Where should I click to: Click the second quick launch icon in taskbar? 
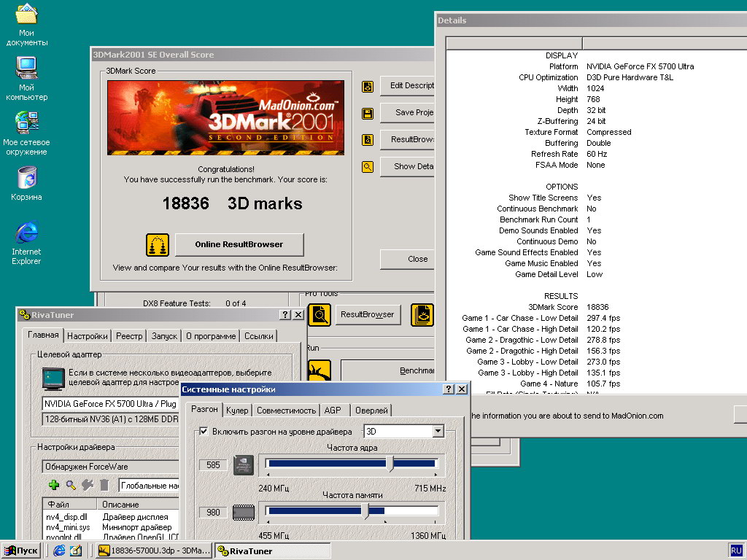click(x=76, y=551)
